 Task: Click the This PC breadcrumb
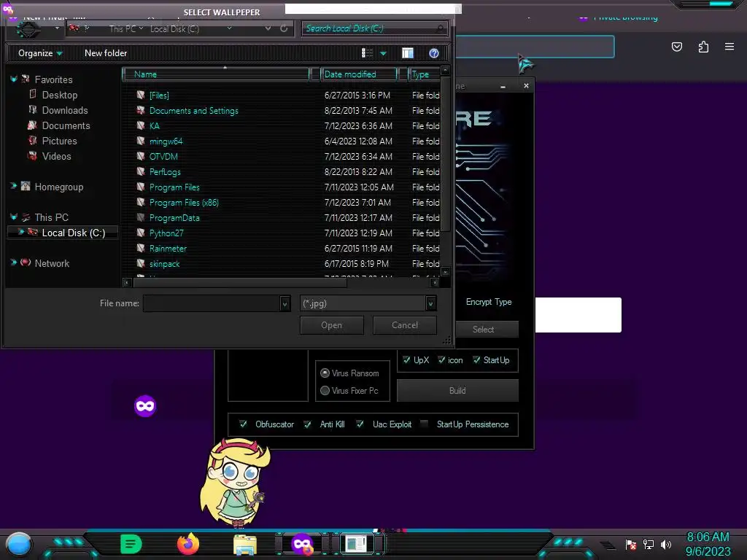click(123, 29)
